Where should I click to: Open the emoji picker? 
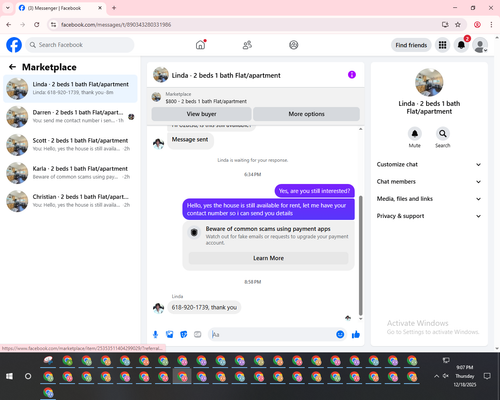tap(340, 334)
